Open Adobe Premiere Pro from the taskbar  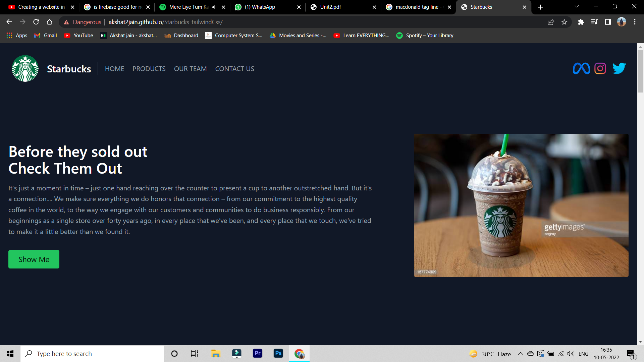point(257,353)
